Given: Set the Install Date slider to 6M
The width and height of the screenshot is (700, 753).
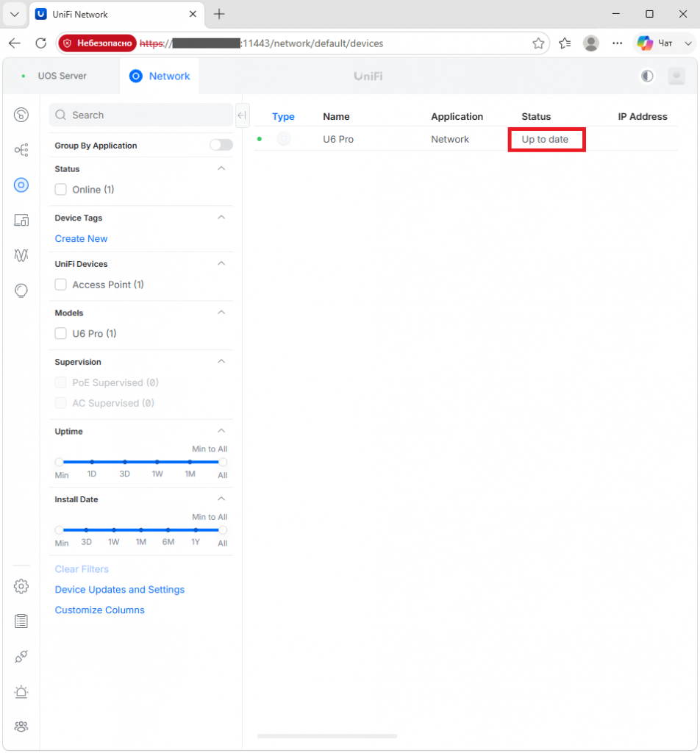Looking at the screenshot, I should pyautogui.click(x=168, y=530).
